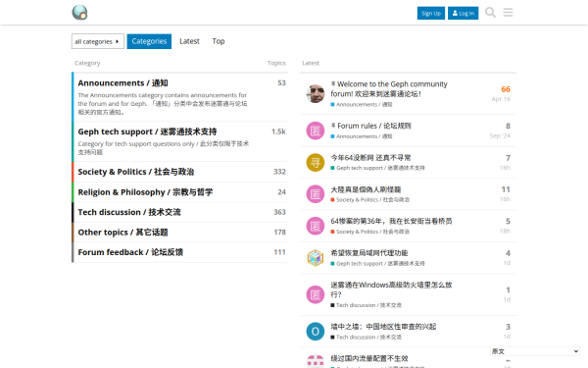Click topic count 332 for Society & Politics

coord(279,172)
